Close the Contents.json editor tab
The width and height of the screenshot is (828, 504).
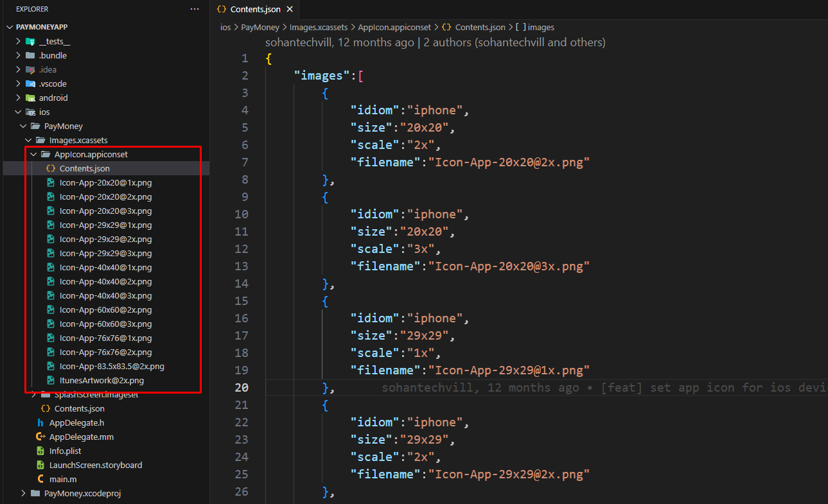click(x=290, y=10)
